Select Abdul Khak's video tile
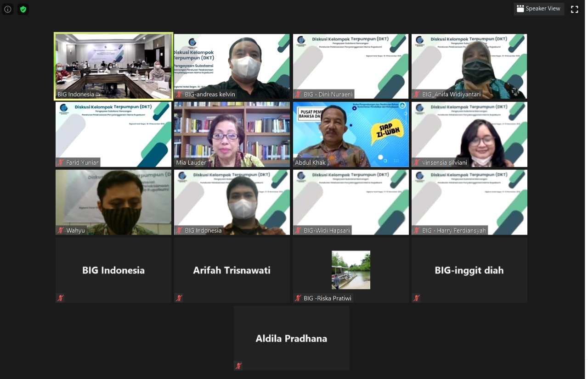Image resolution: width=588 pixels, height=379 pixels. [351, 134]
